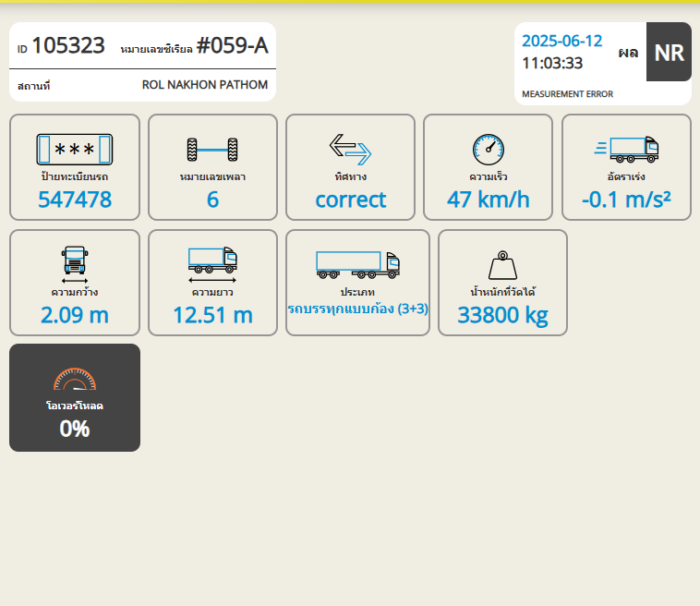Click the axle count icon

212,149
